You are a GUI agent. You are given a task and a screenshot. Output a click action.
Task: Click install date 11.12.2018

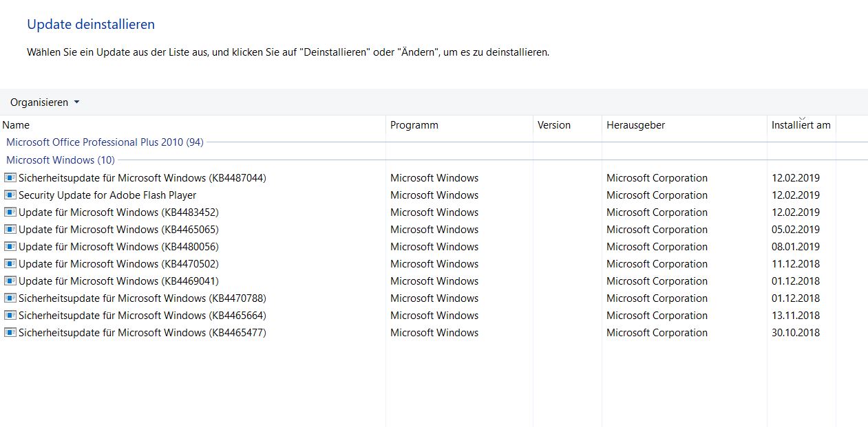point(796,264)
